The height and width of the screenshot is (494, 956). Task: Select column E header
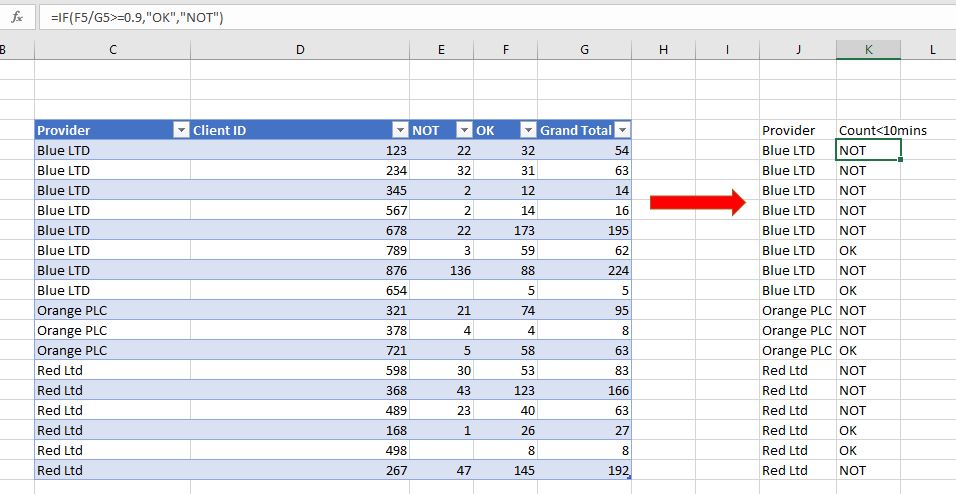[x=441, y=50]
